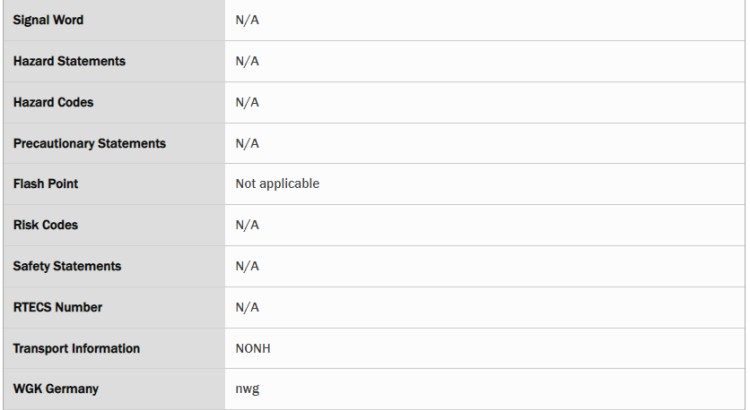
Task: Click the Flash Point label
Action: coord(45,184)
